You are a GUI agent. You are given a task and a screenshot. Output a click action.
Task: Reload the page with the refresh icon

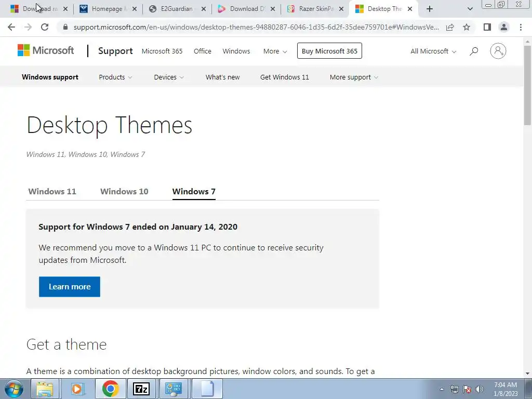point(45,27)
